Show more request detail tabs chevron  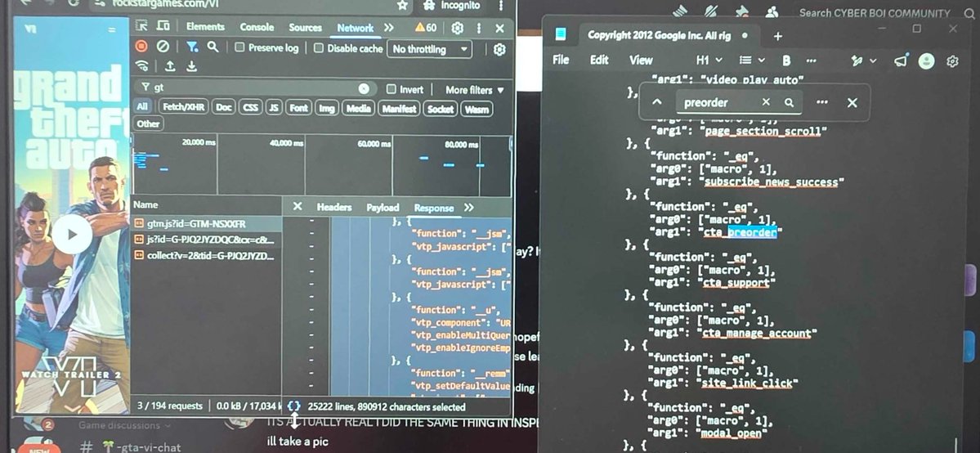(x=469, y=208)
